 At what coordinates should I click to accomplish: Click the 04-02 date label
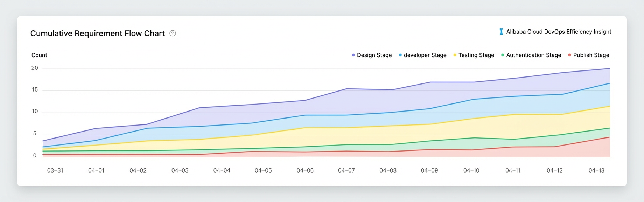138,170
